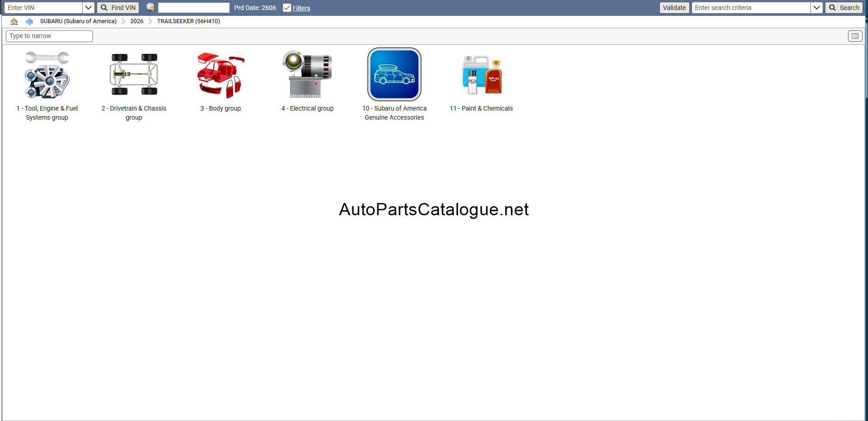Image resolution: width=868 pixels, height=421 pixels.
Task: Open Subaru of America Genuine Accessories
Action: [395, 74]
